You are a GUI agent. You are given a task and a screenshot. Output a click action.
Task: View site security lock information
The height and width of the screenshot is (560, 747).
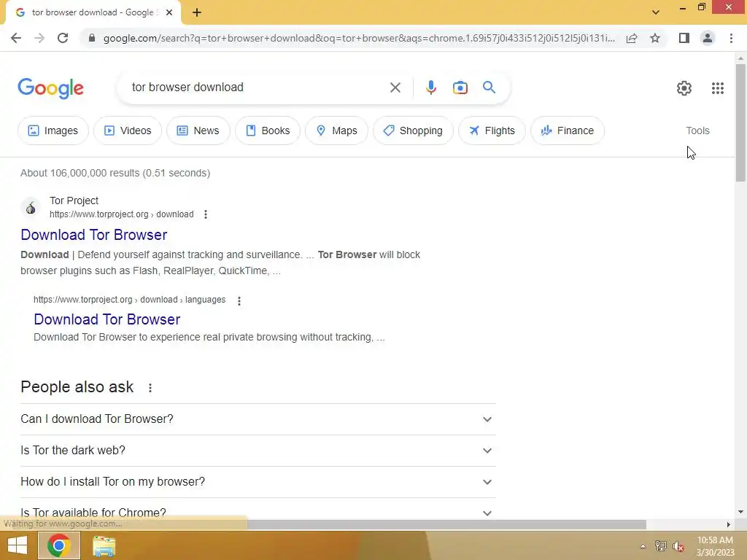(92, 38)
